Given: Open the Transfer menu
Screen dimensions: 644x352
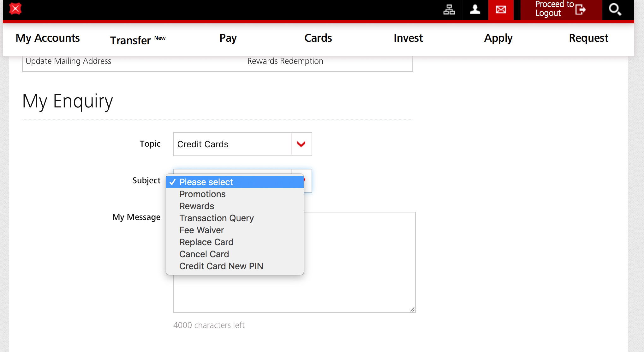Looking at the screenshot, I should coord(138,40).
